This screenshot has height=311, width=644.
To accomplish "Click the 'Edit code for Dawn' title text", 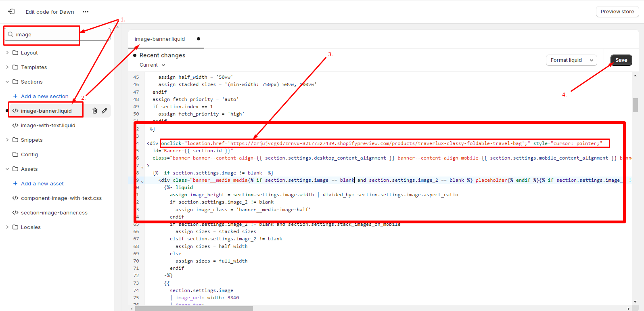I will (x=50, y=12).
